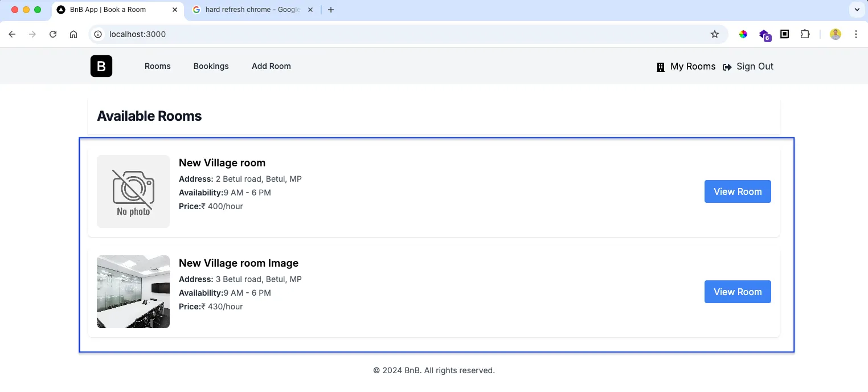
Task: Open the Extensions puzzle piece menu
Action: (805, 34)
